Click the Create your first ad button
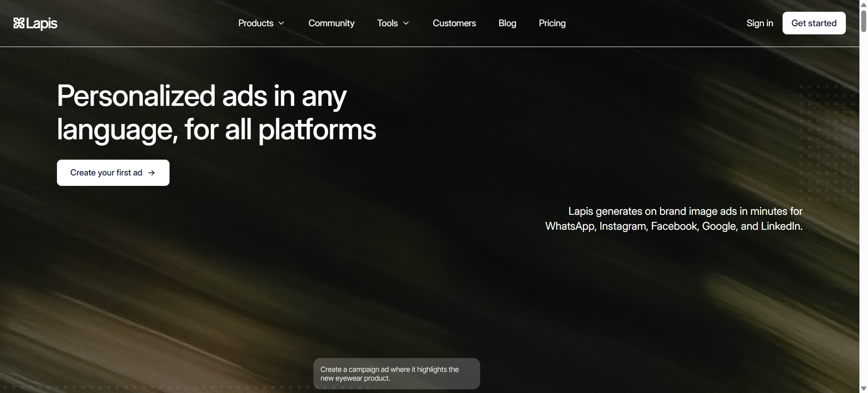 click(x=106, y=173)
